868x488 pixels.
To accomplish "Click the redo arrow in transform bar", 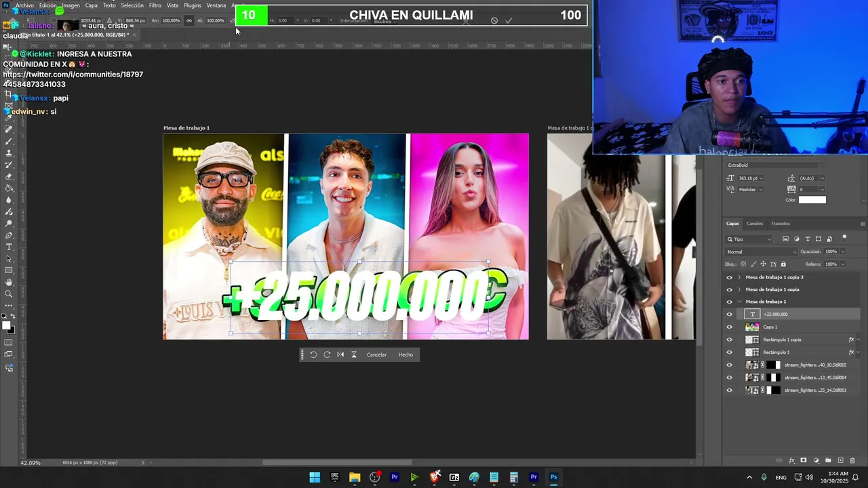I will [x=327, y=354].
